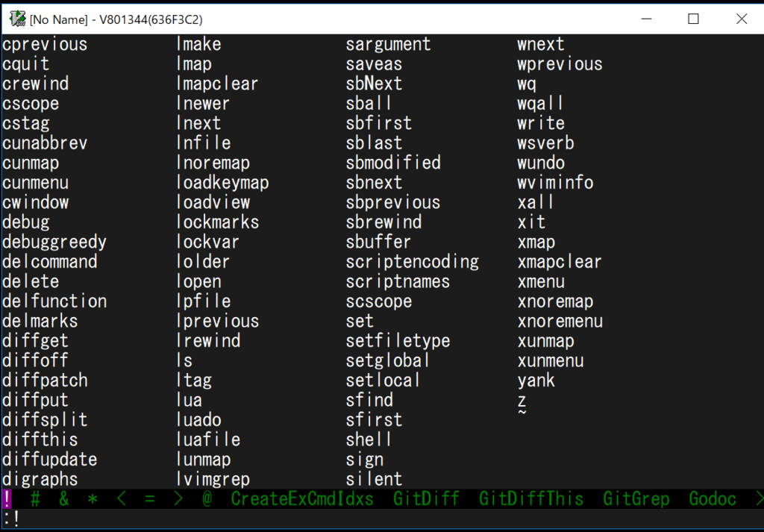
Task: Choose '=' in the completion bar
Action: click(150, 499)
